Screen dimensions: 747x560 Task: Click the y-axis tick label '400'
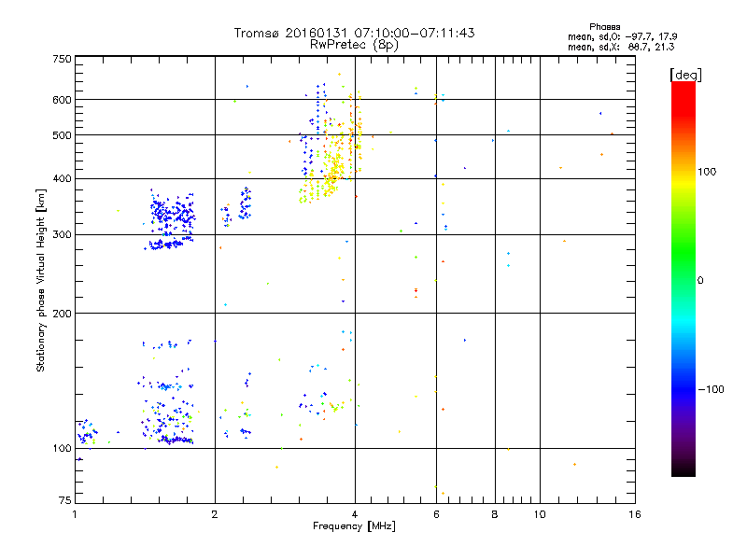[x=62, y=179]
